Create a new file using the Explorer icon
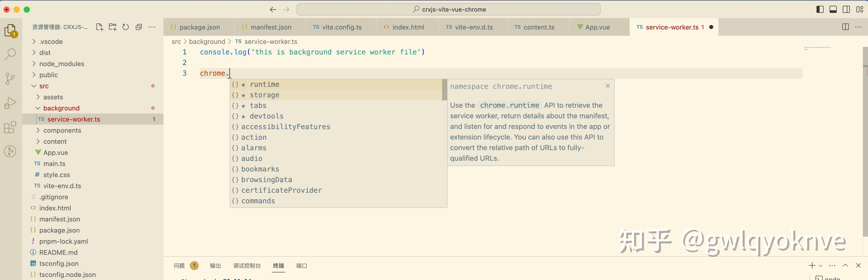Viewport: 868px width, 280px height. tap(99, 27)
